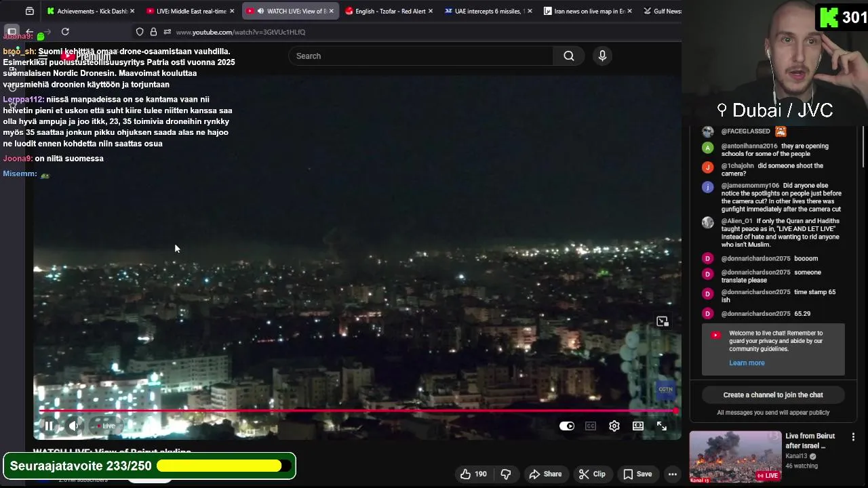Click Misemm username in the overlay chat

click(x=19, y=174)
